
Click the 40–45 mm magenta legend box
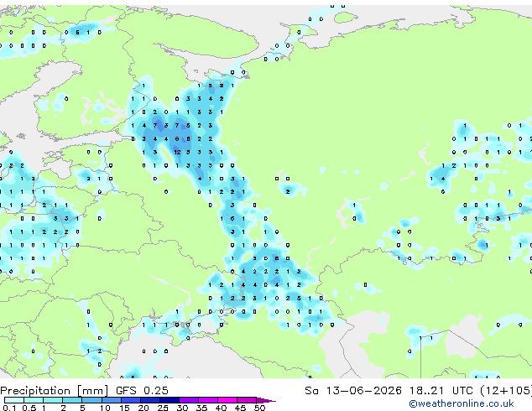227,400
